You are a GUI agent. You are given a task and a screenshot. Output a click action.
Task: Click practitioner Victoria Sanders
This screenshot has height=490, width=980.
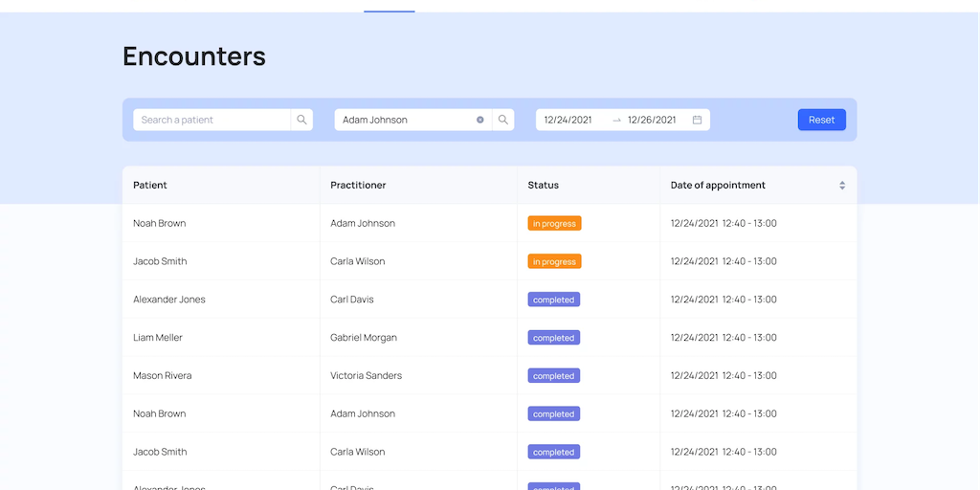click(366, 376)
